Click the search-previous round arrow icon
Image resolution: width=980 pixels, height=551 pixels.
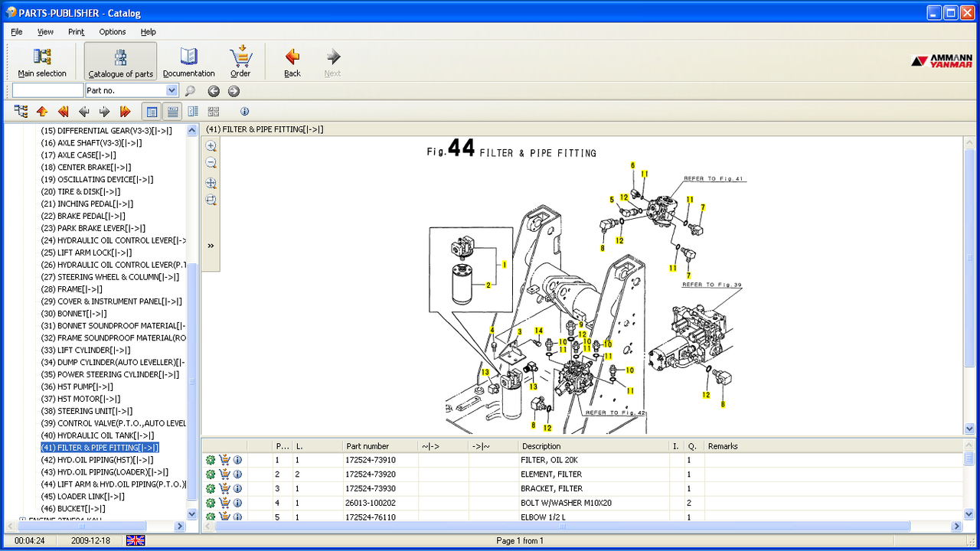click(214, 91)
